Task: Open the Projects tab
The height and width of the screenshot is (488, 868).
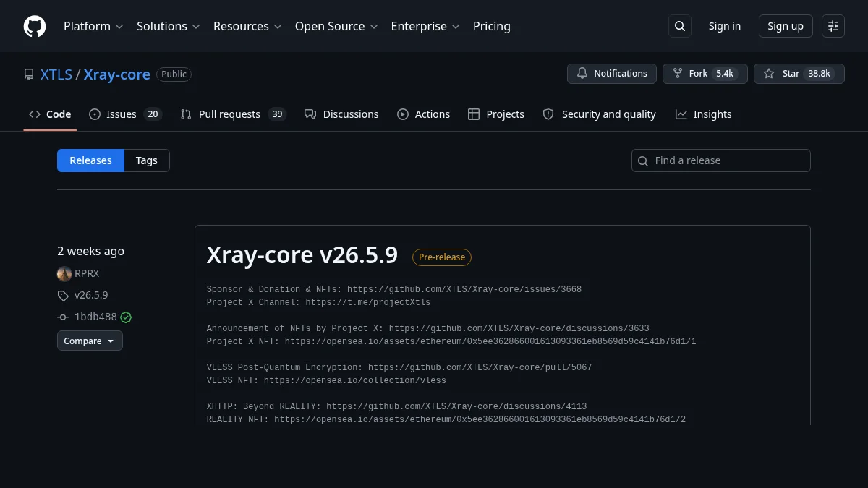Action: pos(496,114)
